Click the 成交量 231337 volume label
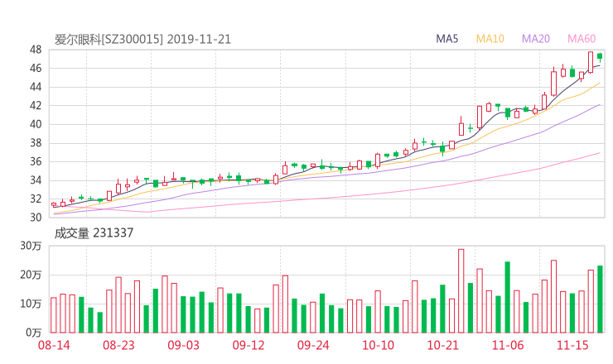Image resolution: width=613 pixels, height=364 pixels. [x=94, y=233]
